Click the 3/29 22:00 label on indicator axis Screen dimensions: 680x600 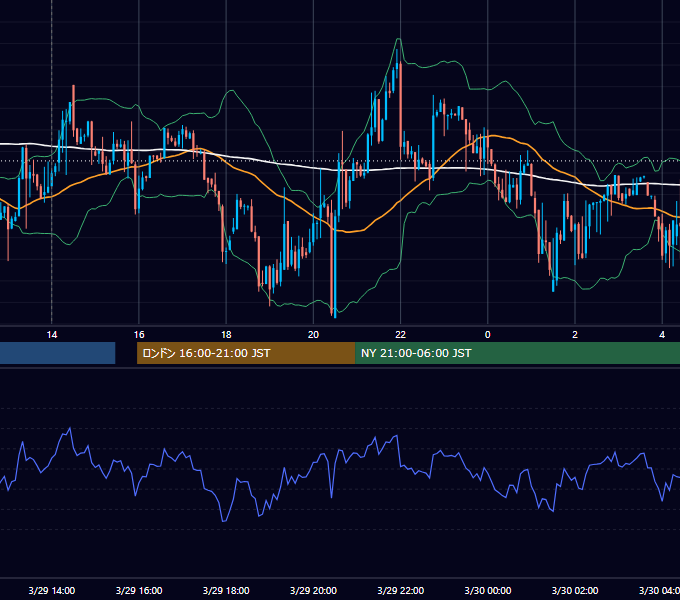click(x=400, y=590)
